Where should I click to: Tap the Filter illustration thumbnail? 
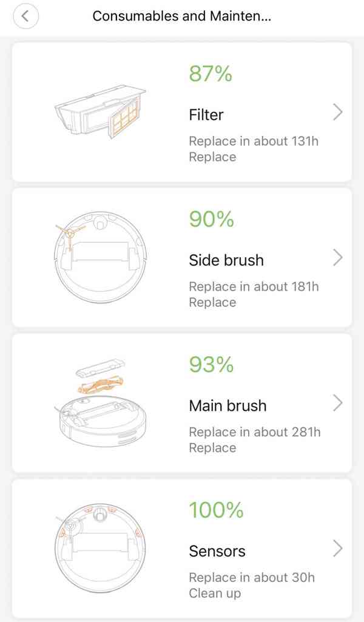coord(100,112)
